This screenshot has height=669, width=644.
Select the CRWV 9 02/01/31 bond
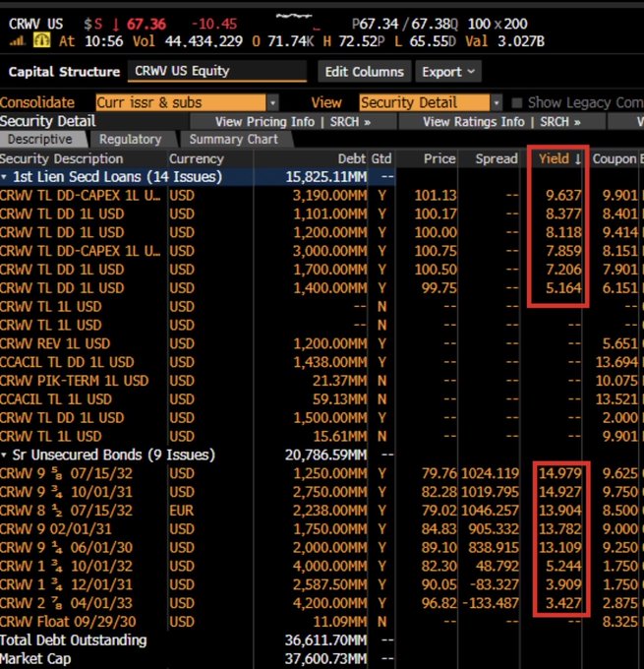[x=322, y=529]
